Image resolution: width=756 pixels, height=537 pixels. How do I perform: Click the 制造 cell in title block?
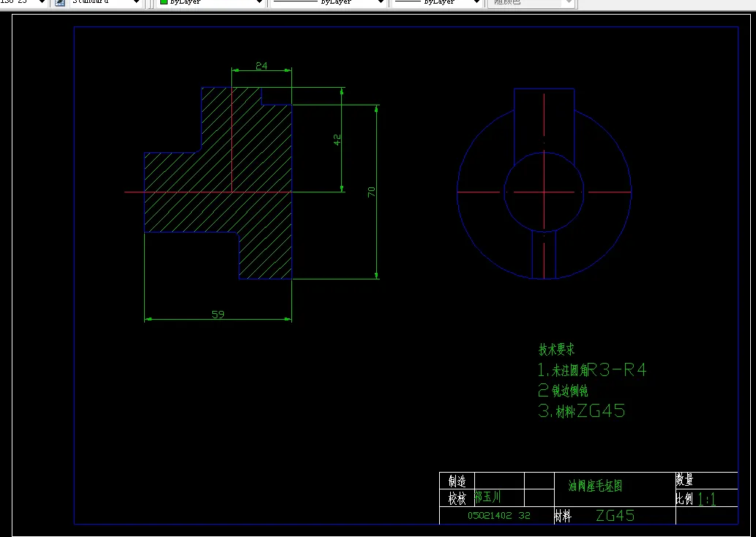pos(457,481)
